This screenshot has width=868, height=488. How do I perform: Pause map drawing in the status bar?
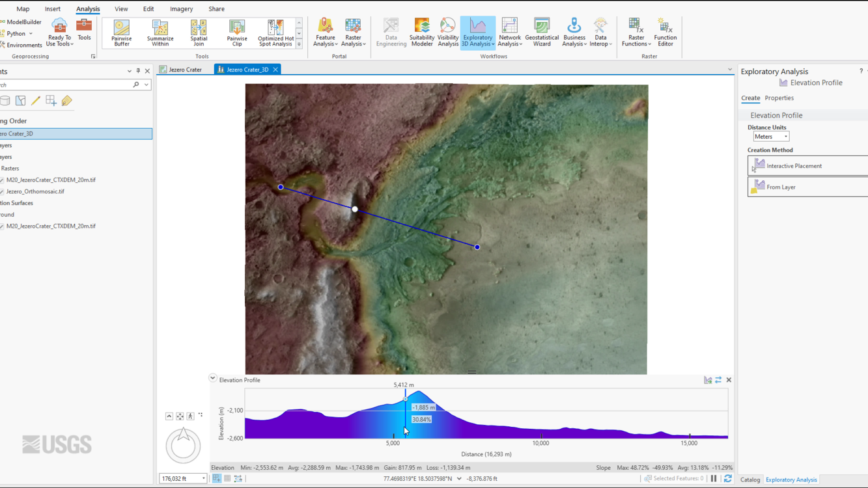click(x=715, y=478)
